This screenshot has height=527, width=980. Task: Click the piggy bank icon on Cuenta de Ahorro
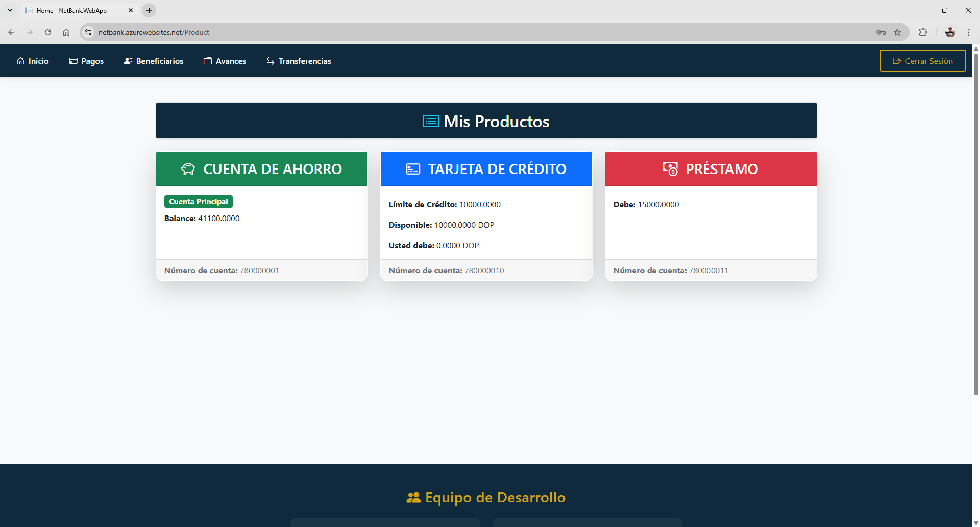[188, 169]
